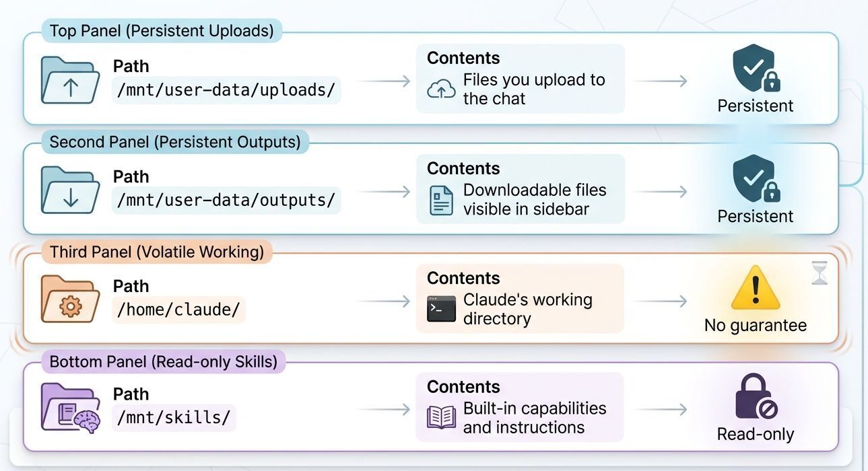Click the document file icon beside Downloadable files
This screenshot has height=471, width=868.
(442, 201)
